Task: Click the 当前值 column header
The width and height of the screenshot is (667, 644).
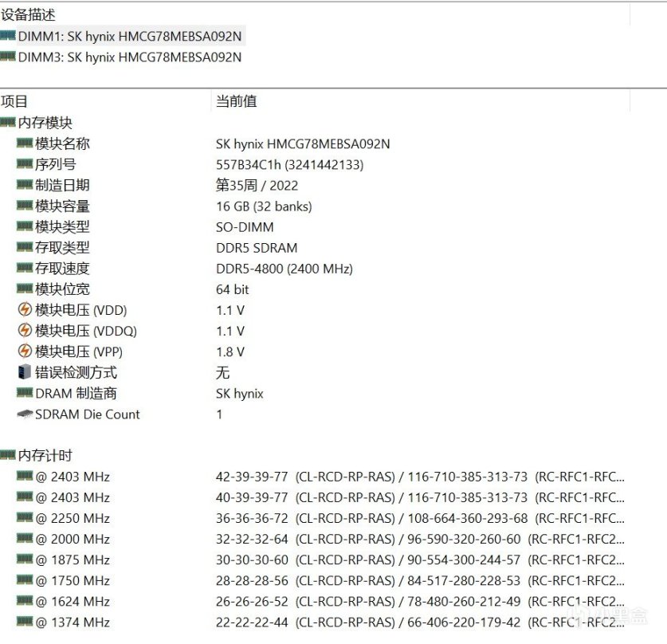Action: click(x=237, y=101)
